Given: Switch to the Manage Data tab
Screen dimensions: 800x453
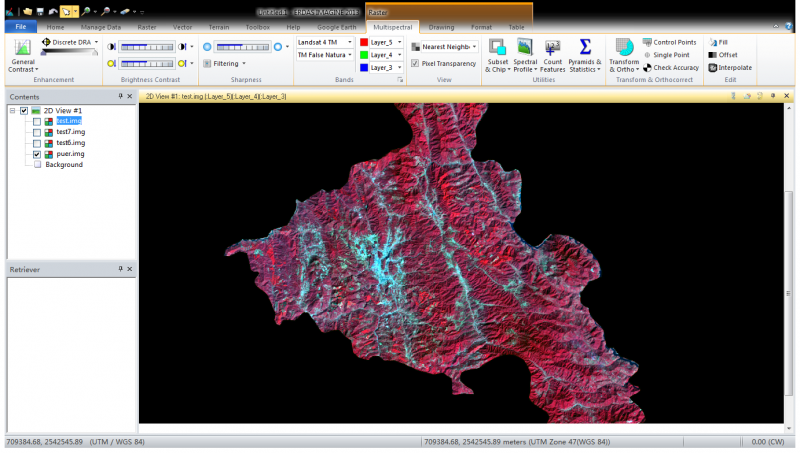Looking at the screenshot, I should coord(100,26).
